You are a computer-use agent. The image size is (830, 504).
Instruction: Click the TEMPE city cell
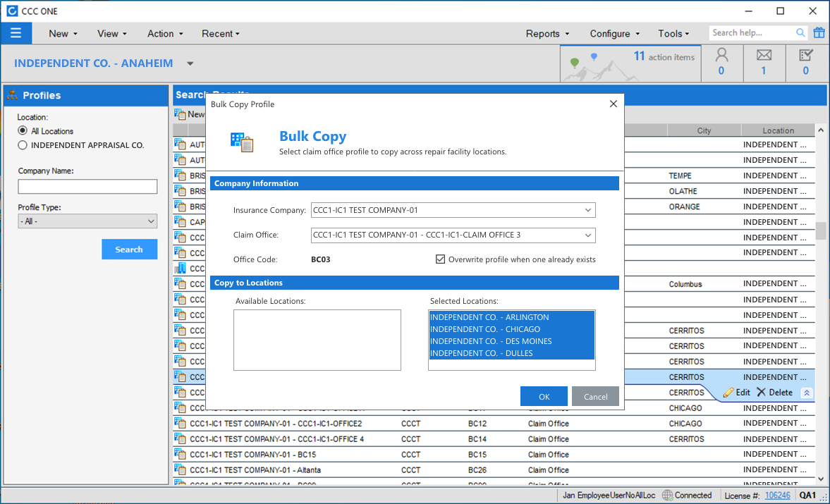pos(681,176)
